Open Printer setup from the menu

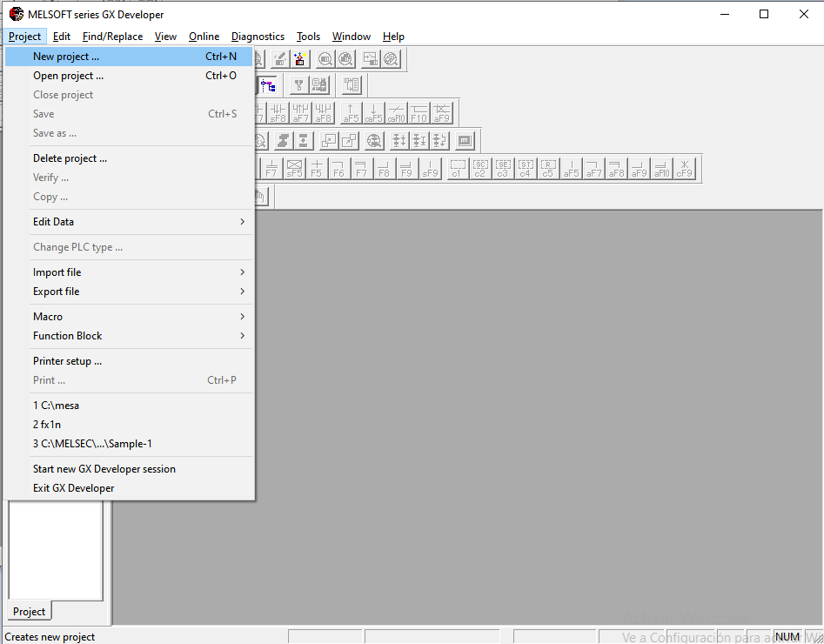tap(129, 361)
